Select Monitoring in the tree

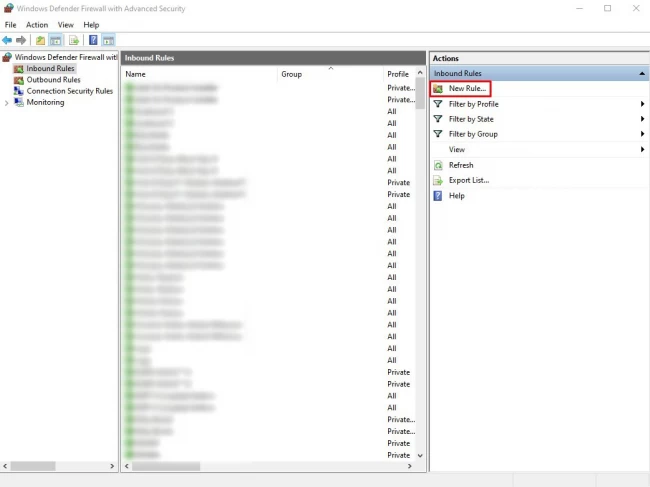(45, 102)
